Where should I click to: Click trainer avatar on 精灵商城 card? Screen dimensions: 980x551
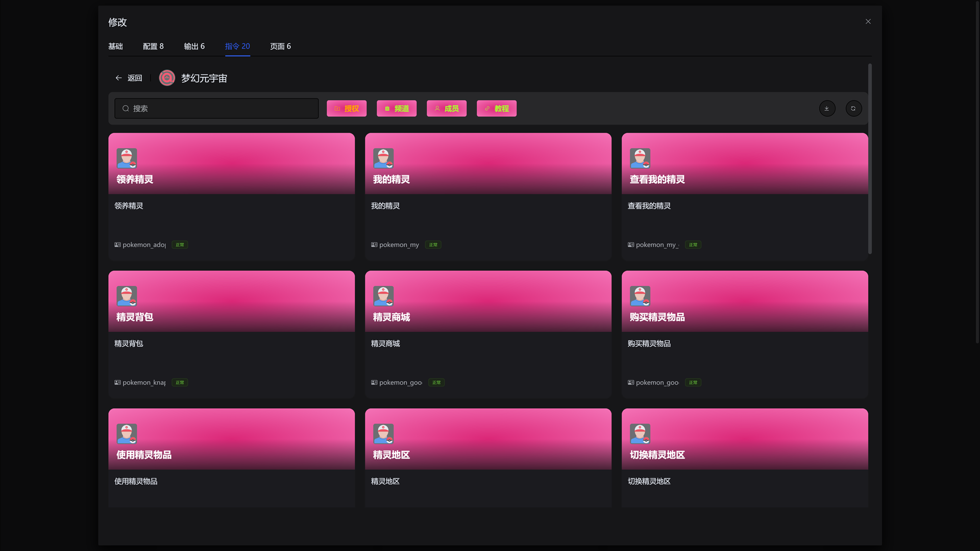pos(383,296)
